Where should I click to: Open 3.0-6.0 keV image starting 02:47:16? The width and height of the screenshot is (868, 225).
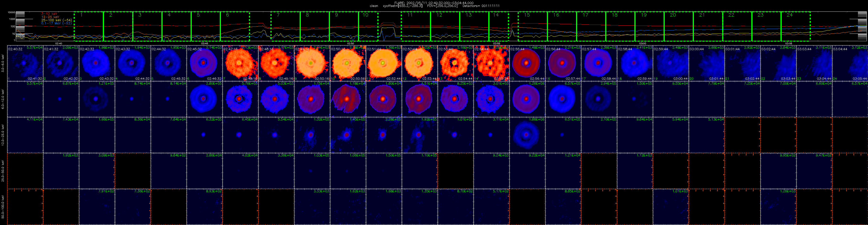click(x=240, y=63)
